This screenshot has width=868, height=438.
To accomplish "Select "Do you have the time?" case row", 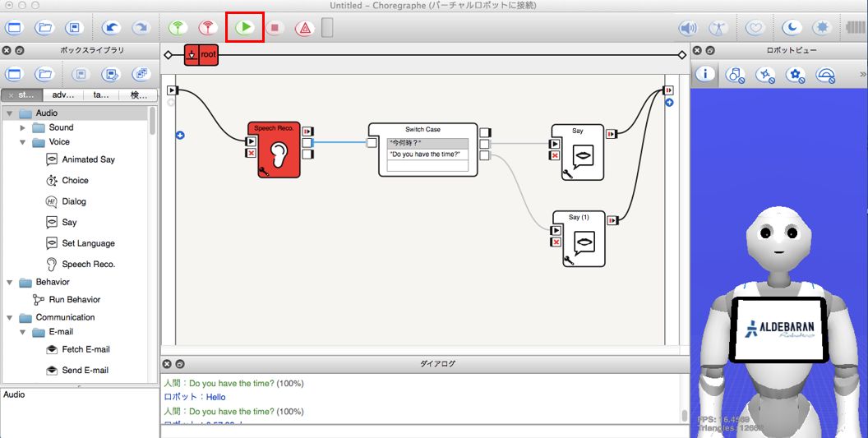I will pos(427,154).
